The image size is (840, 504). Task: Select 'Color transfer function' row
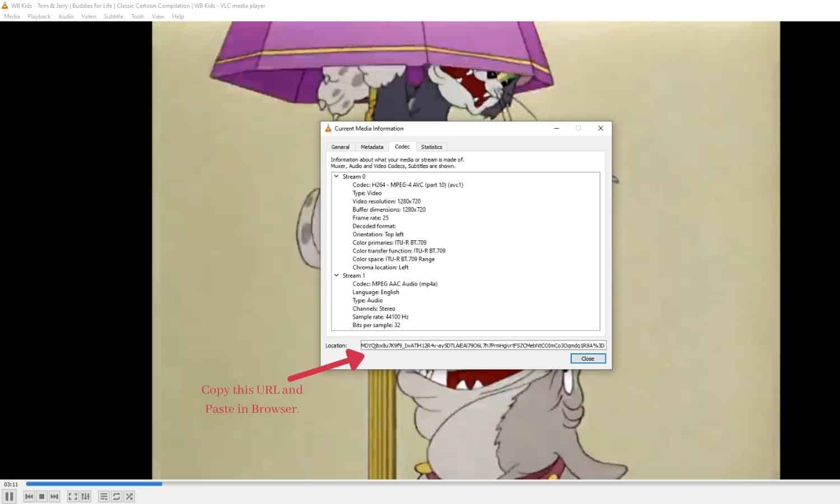tap(399, 251)
